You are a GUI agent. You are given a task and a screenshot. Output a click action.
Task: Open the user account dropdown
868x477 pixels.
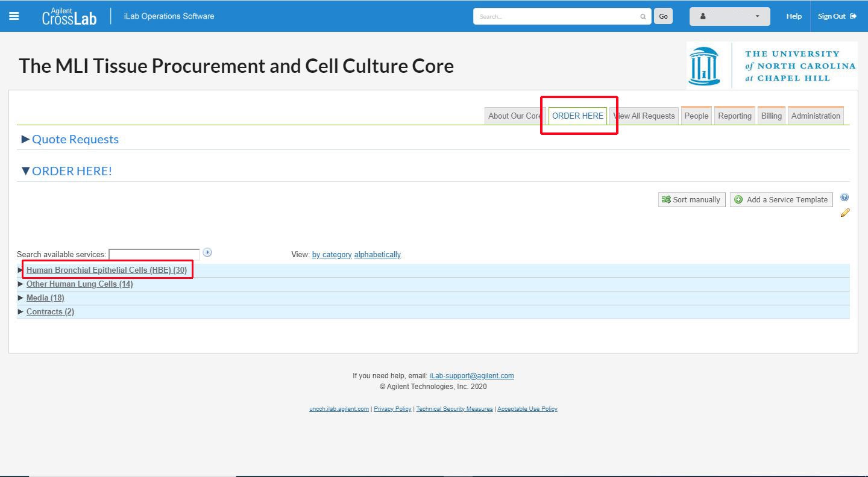729,16
